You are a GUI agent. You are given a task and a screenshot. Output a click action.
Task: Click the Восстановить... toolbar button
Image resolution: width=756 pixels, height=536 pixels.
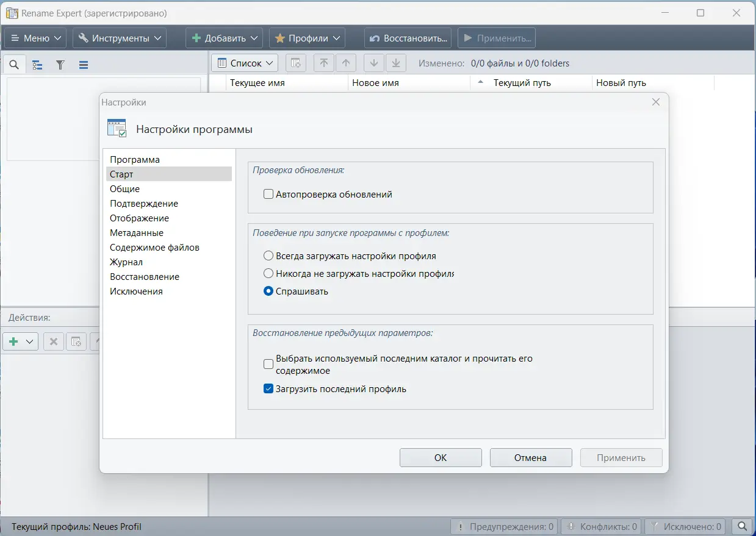tap(408, 38)
